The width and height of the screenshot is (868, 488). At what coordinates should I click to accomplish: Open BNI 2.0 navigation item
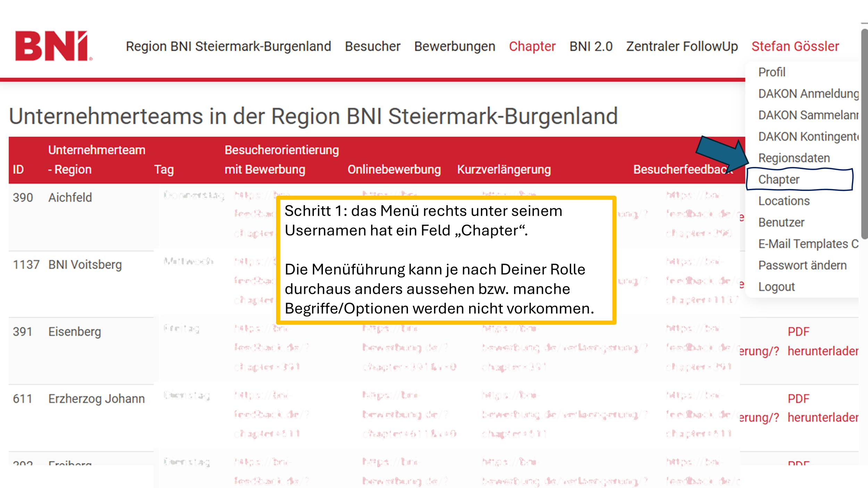pyautogui.click(x=591, y=46)
